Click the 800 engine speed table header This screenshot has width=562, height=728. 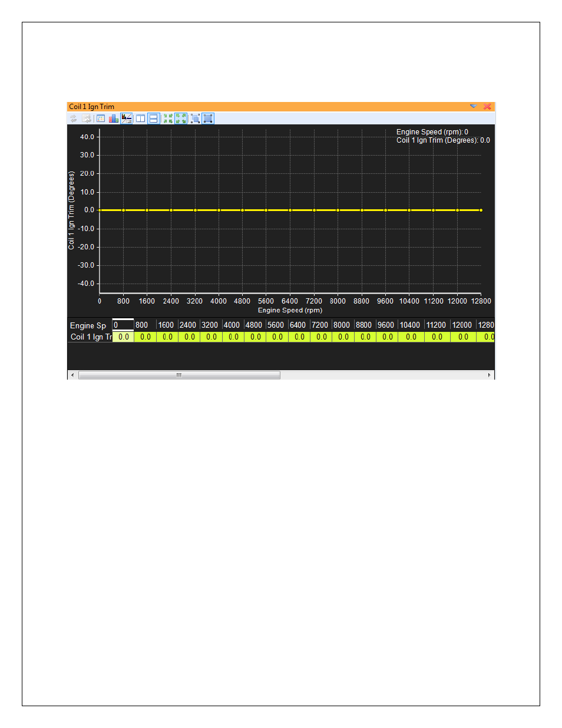click(x=145, y=325)
